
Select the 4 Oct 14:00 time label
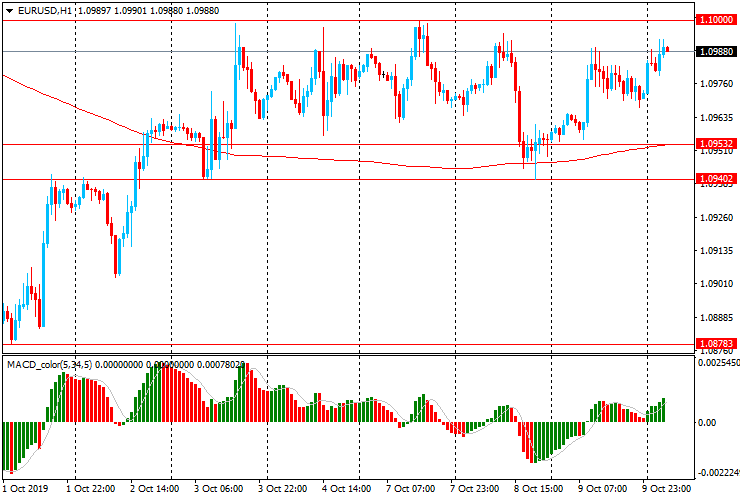click(349, 489)
